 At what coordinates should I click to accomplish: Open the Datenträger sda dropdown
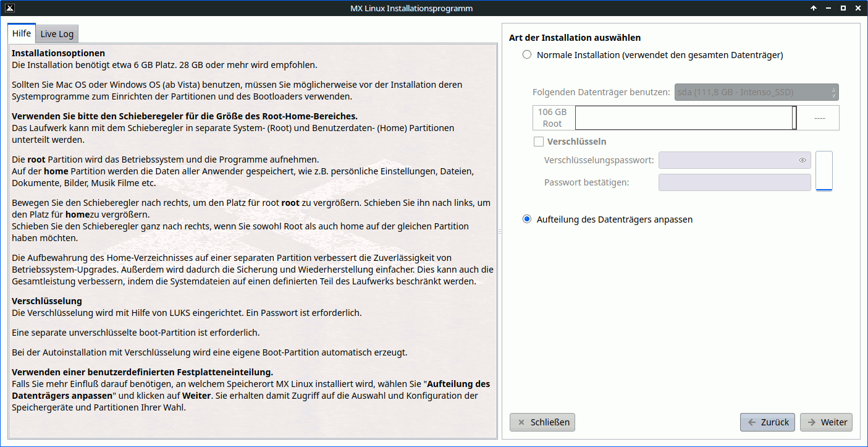(757, 93)
